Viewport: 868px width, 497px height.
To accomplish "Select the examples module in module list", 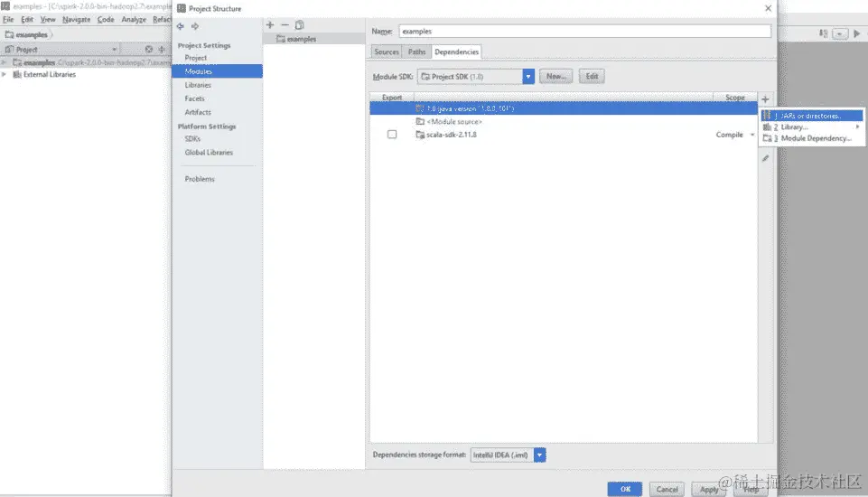I will (x=314, y=39).
